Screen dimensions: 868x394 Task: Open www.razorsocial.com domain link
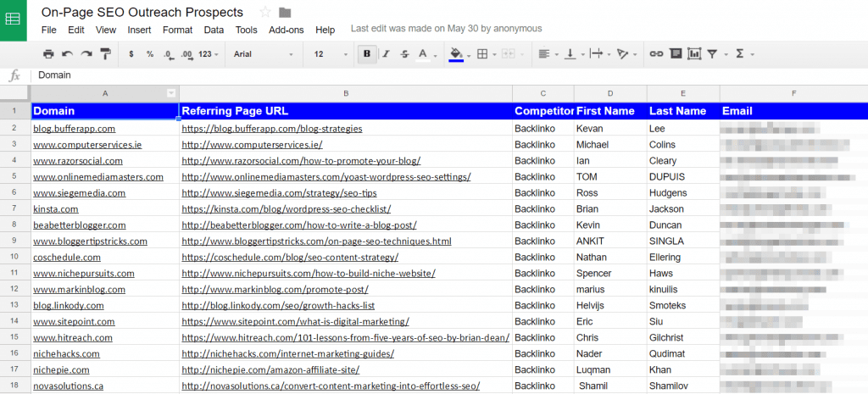click(x=77, y=161)
